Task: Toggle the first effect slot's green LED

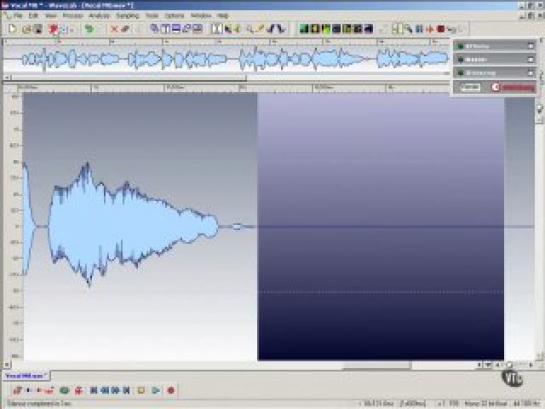Action: tap(461, 46)
